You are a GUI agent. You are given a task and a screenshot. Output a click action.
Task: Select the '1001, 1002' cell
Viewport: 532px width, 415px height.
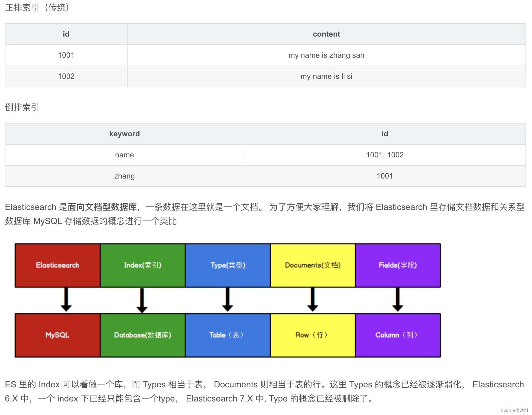point(385,155)
